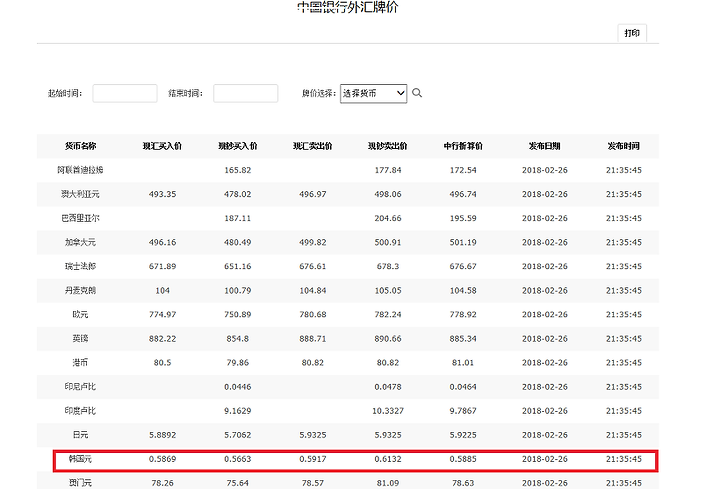This screenshot has width=720, height=489.
Task: Select the 阿联酋迪拉姆 currency name cell
Action: 80,170
